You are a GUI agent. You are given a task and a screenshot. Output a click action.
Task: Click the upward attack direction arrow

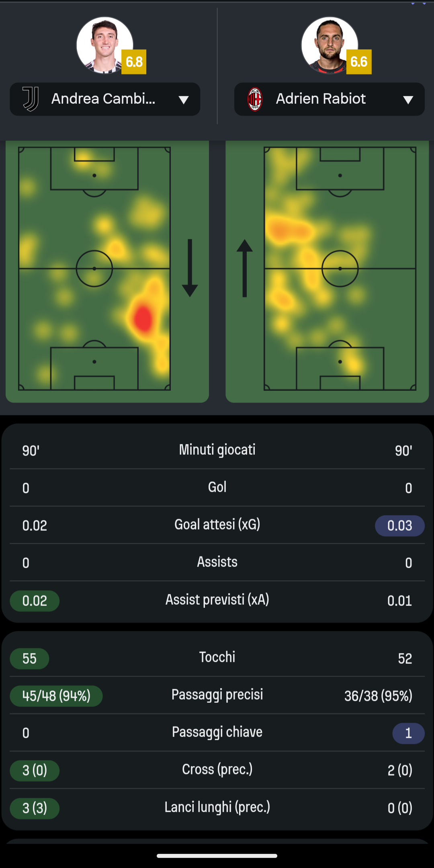pos(244,268)
